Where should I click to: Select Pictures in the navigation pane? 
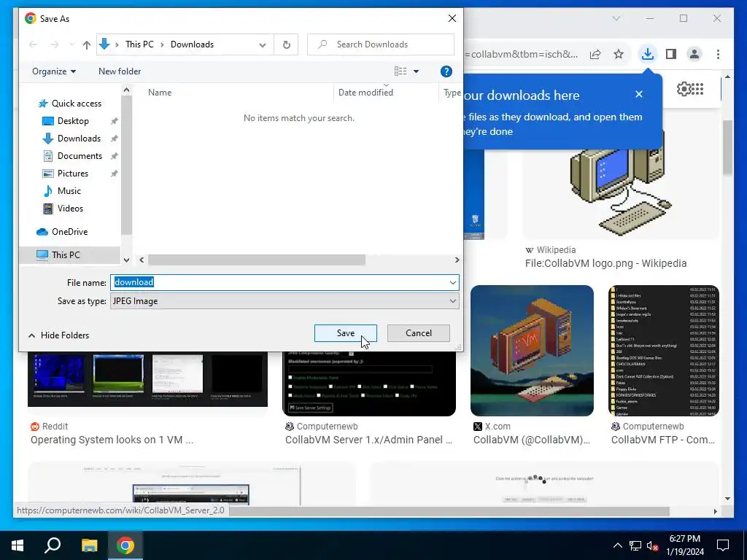click(x=73, y=174)
